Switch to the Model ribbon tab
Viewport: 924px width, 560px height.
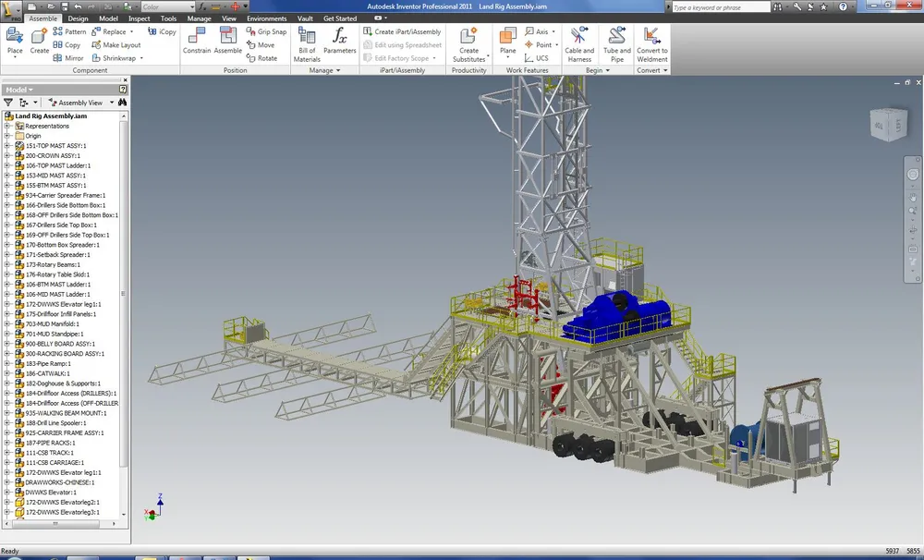(108, 18)
